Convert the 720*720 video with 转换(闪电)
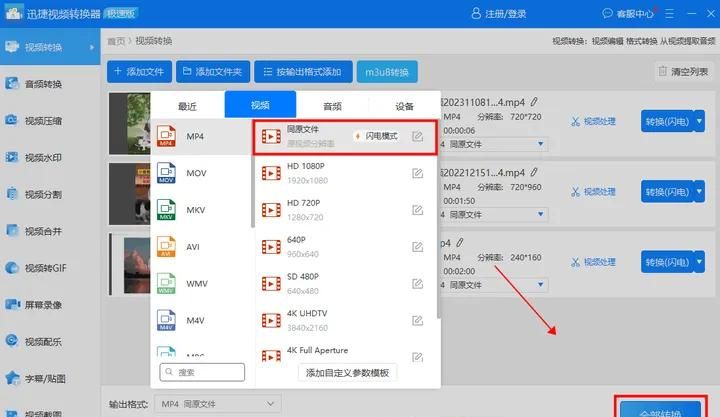 pyautogui.click(x=667, y=121)
